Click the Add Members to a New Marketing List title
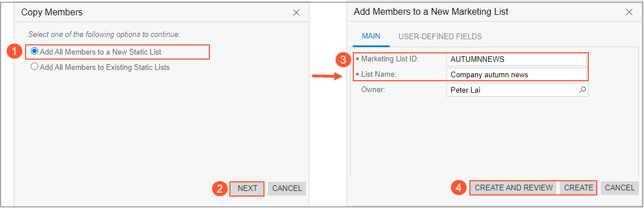Screen dimensions: 644x208 pos(431,12)
